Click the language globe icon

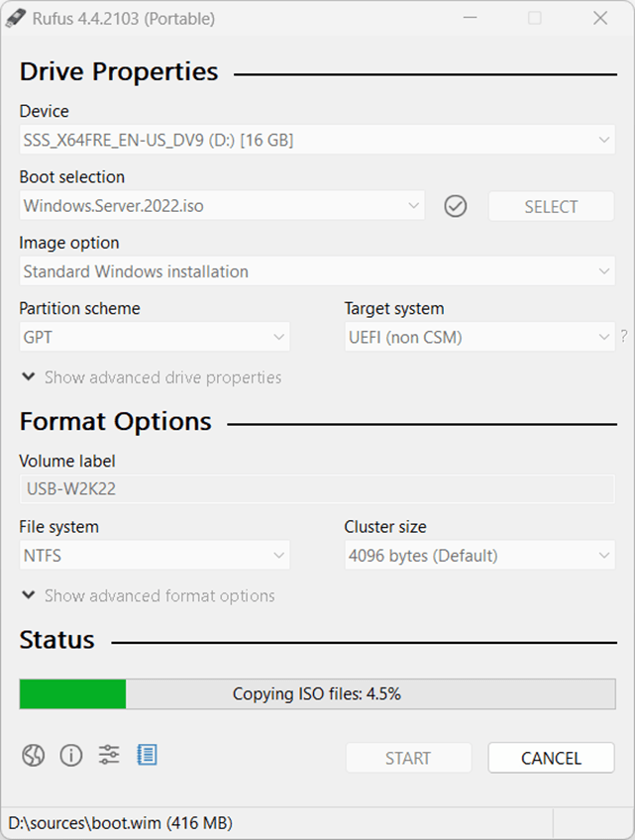34,756
